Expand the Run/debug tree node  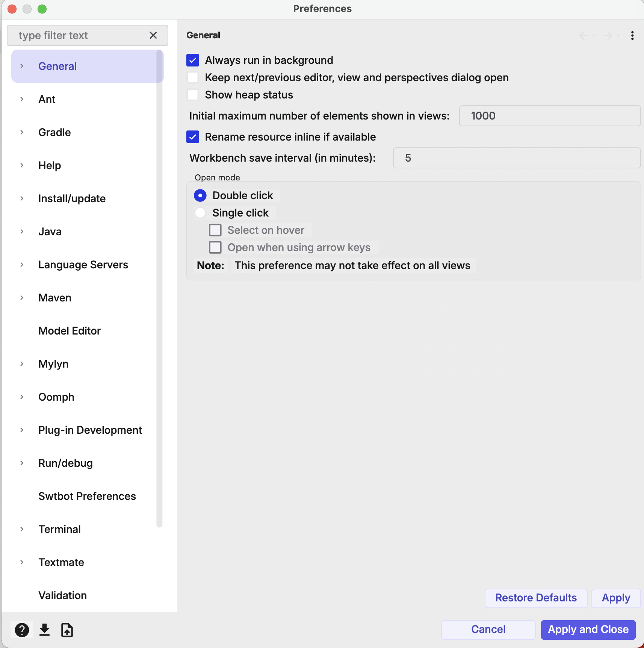[22, 463]
